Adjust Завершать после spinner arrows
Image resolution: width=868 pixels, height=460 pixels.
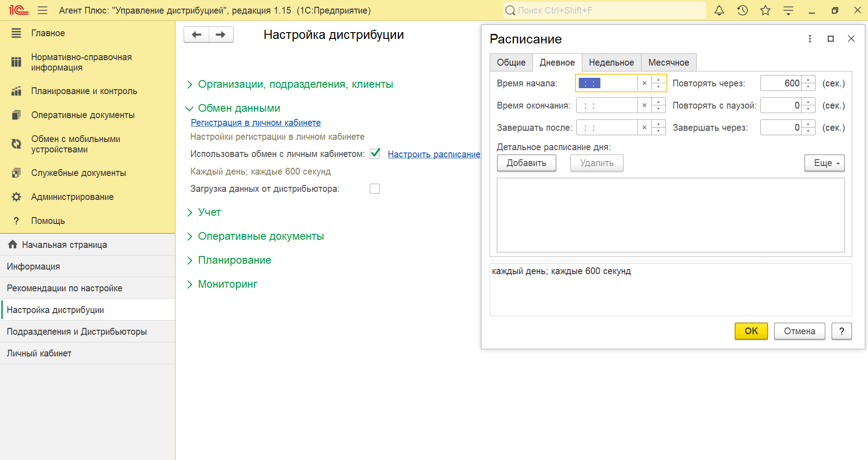coord(659,128)
